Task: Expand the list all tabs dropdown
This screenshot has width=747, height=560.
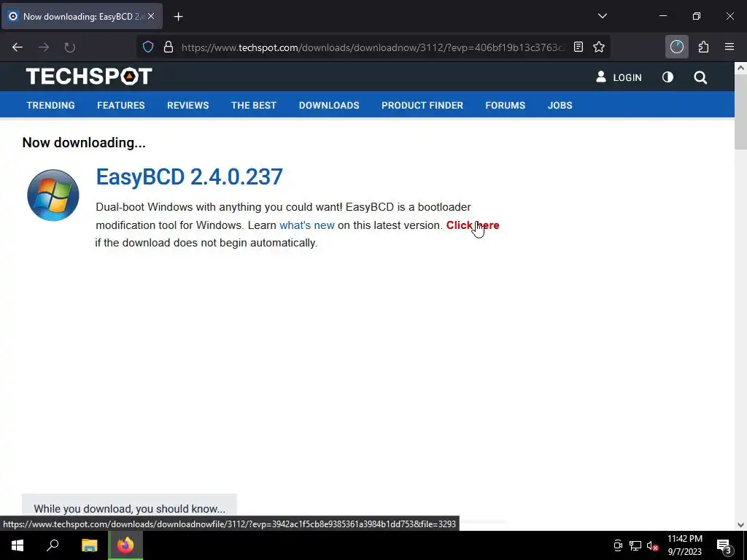Action: (x=602, y=16)
